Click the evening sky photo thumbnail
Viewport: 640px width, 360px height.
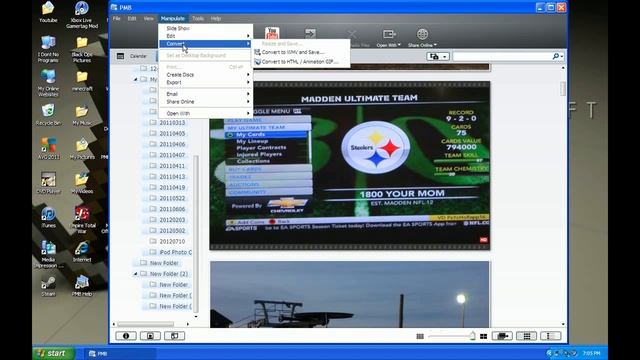350,294
